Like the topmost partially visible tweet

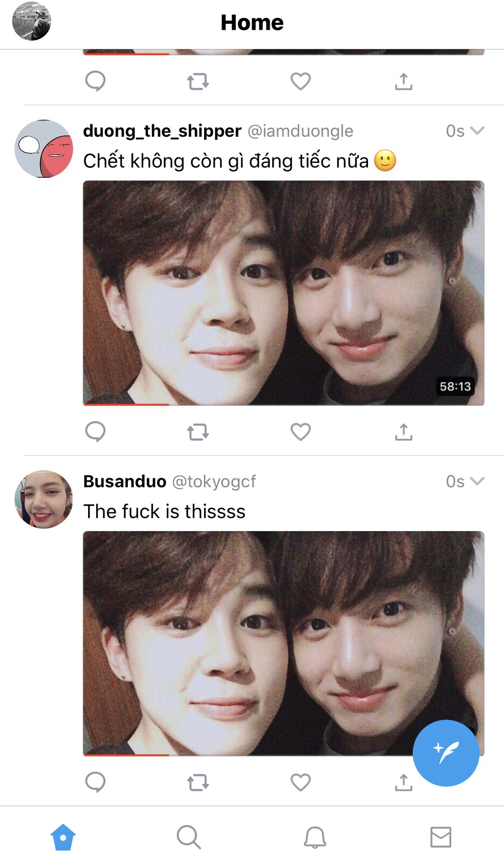click(x=300, y=81)
